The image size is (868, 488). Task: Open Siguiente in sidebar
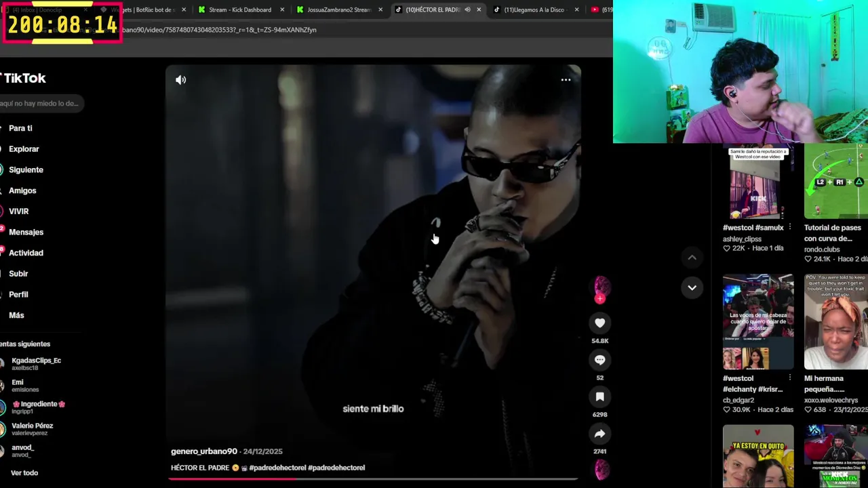(26, 170)
